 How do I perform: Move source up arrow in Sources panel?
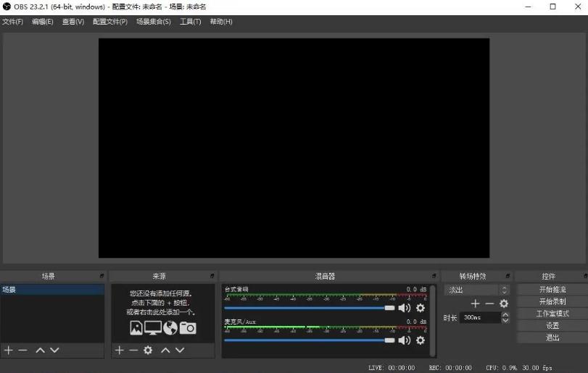pyautogui.click(x=166, y=350)
